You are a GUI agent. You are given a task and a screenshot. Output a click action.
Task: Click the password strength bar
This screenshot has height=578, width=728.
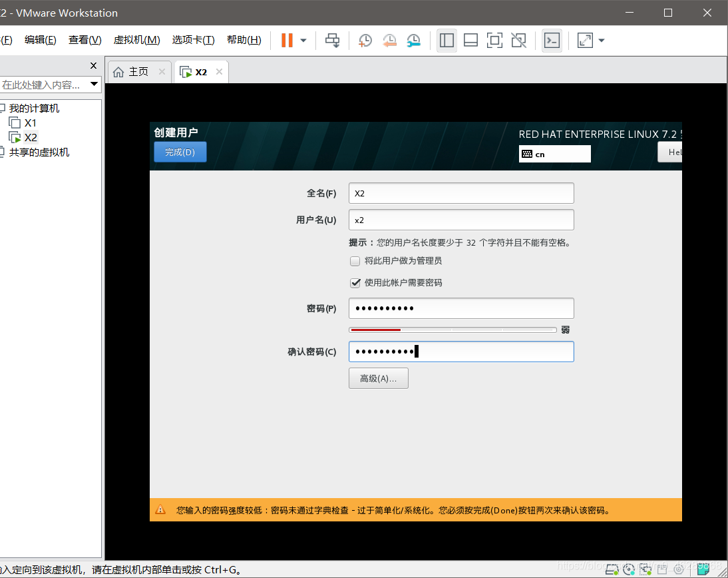coord(453,330)
